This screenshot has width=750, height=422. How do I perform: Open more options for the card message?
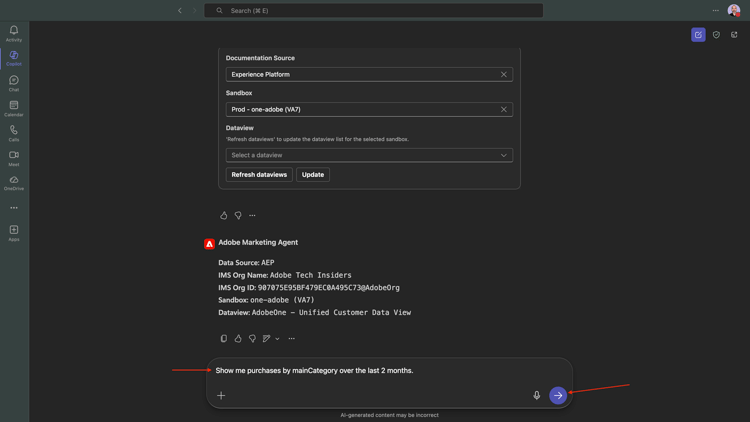[x=252, y=215]
